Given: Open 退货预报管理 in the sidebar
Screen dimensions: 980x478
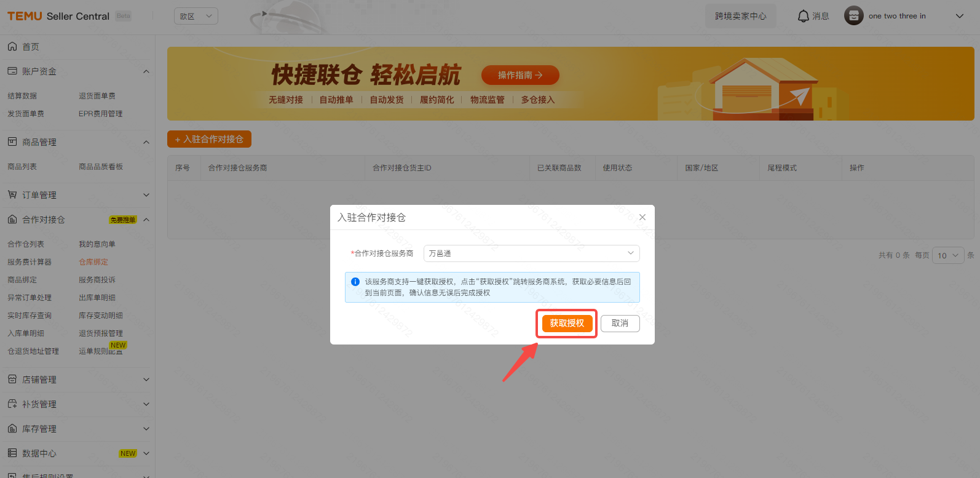Looking at the screenshot, I should pyautogui.click(x=101, y=333).
